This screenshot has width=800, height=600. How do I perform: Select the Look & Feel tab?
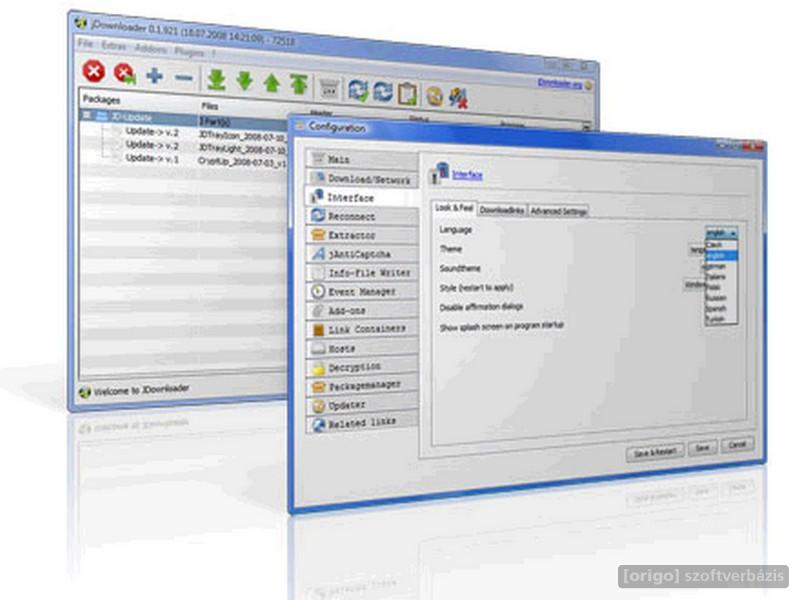pyautogui.click(x=454, y=208)
